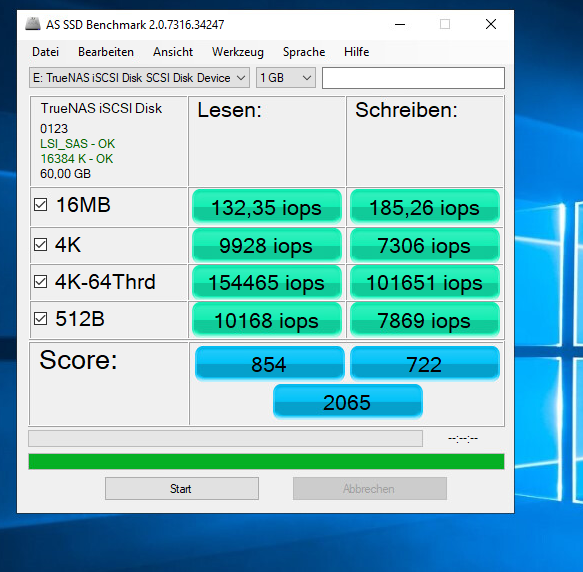Click the elapsed time display --:--:--
The height and width of the screenshot is (572, 583).
click(463, 439)
